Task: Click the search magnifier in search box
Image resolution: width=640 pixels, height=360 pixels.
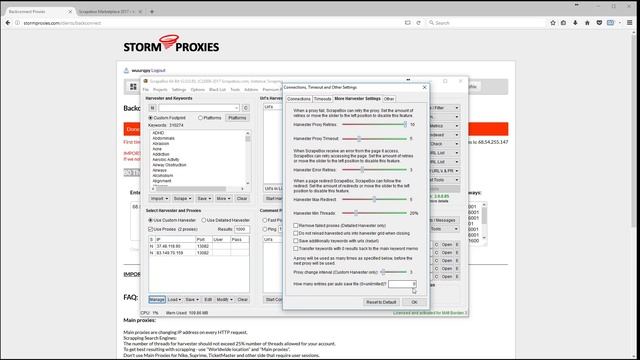Action: [x=431, y=23]
